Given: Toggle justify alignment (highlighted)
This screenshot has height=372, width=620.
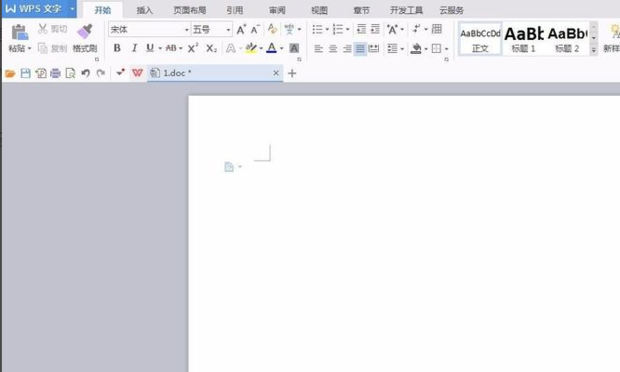Looking at the screenshot, I should click(x=360, y=49).
